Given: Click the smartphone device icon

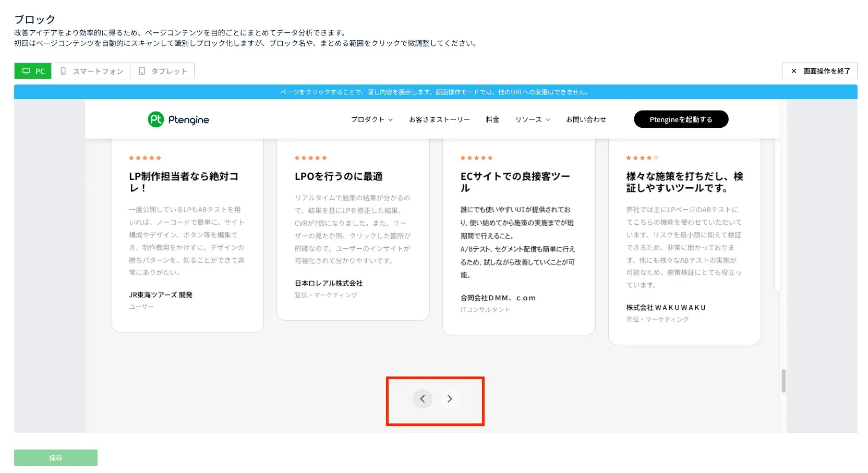Looking at the screenshot, I should click(63, 71).
